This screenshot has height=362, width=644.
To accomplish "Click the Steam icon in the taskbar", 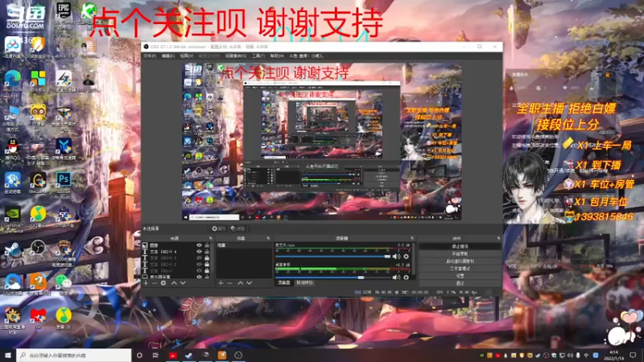I will tap(188, 355).
